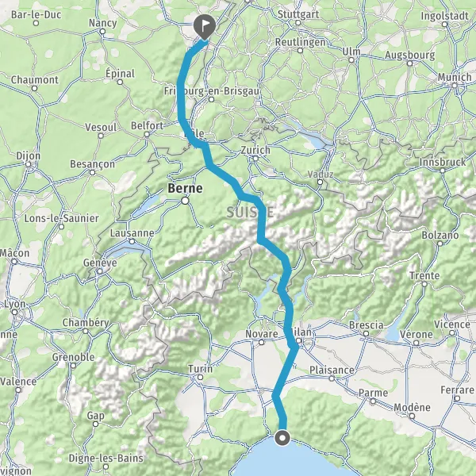Image resolution: width=476 pixels, height=476 pixels.
Task: Select the Lausanne city marker
Action: point(132,242)
